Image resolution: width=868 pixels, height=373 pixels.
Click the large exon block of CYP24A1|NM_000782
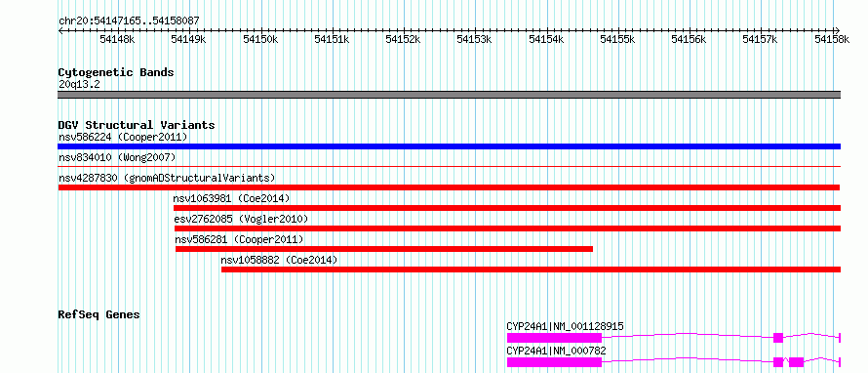click(554, 362)
